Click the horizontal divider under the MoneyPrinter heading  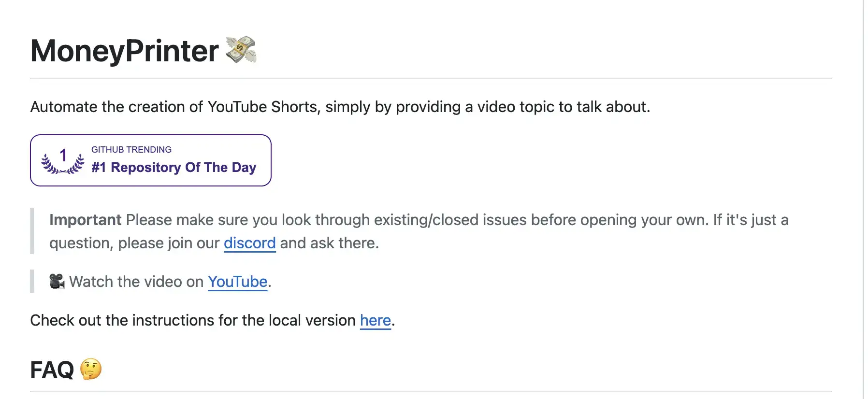pyautogui.click(x=431, y=79)
